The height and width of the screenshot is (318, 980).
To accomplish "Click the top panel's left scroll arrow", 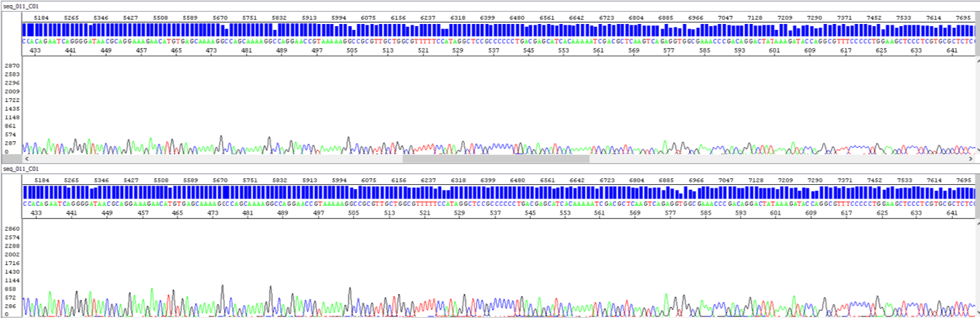I will [27, 158].
